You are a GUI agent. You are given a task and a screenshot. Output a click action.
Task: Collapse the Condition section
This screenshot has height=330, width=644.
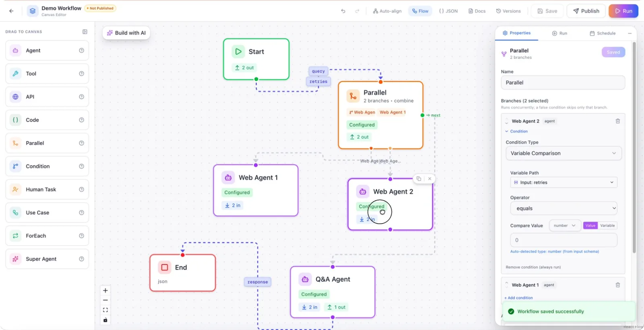tap(516, 131)
